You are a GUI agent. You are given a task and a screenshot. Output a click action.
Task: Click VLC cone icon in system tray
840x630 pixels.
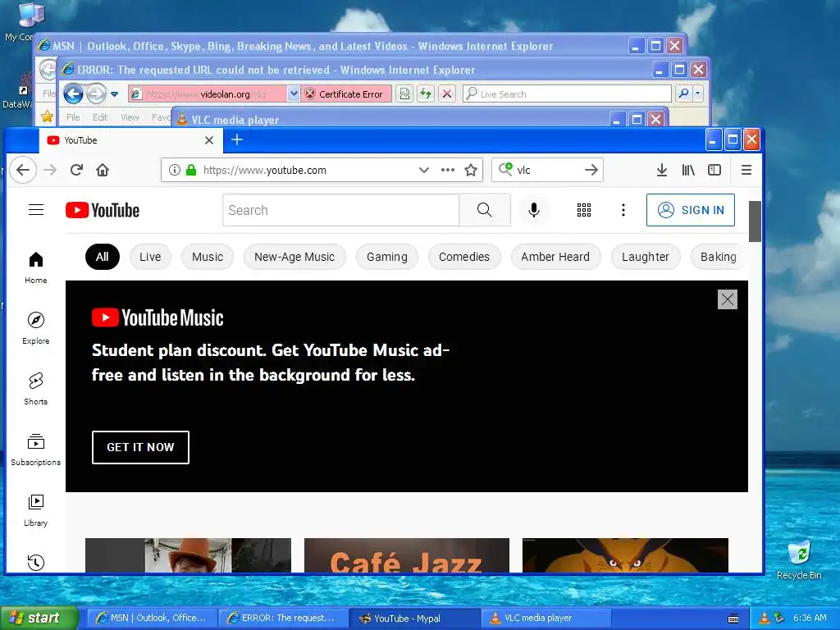pyautogui.click(x=765, y=619)
